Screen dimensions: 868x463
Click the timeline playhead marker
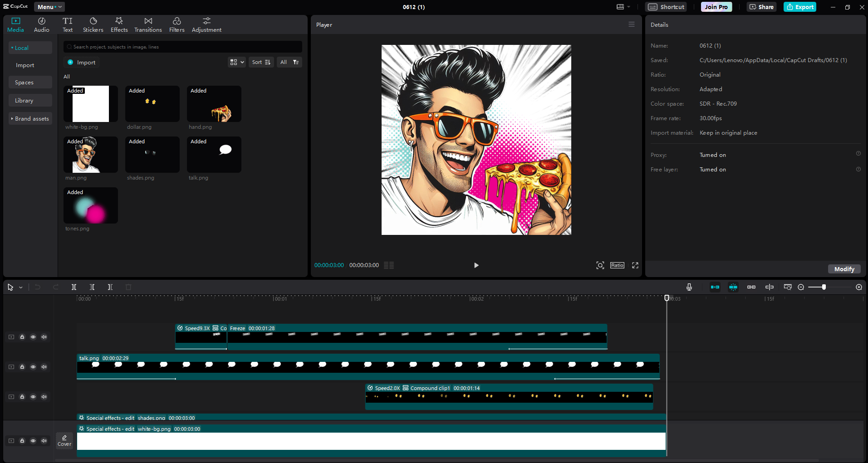(x=667, y=298)
